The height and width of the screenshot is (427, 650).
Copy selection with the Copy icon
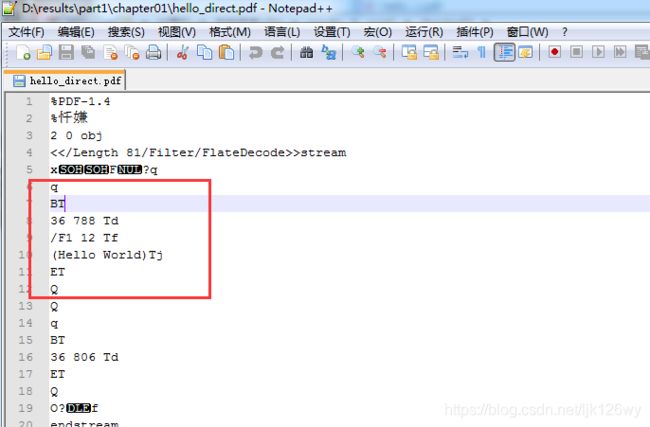click(x=204, y=53)
